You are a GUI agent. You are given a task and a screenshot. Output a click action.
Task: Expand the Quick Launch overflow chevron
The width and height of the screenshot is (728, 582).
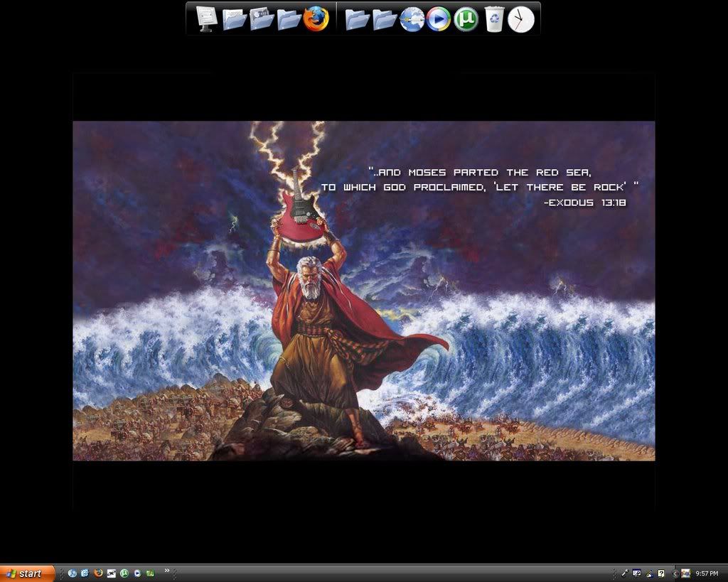[x=167, y=571]
